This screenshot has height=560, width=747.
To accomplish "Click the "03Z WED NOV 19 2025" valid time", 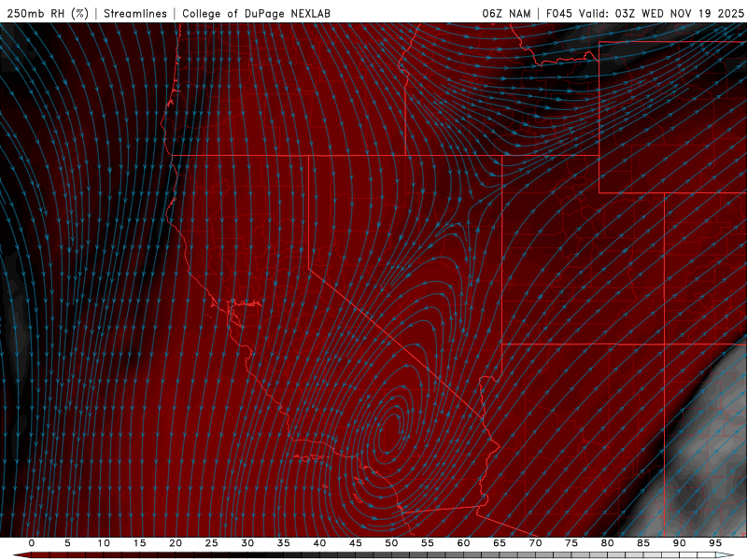I will [680, 13].
